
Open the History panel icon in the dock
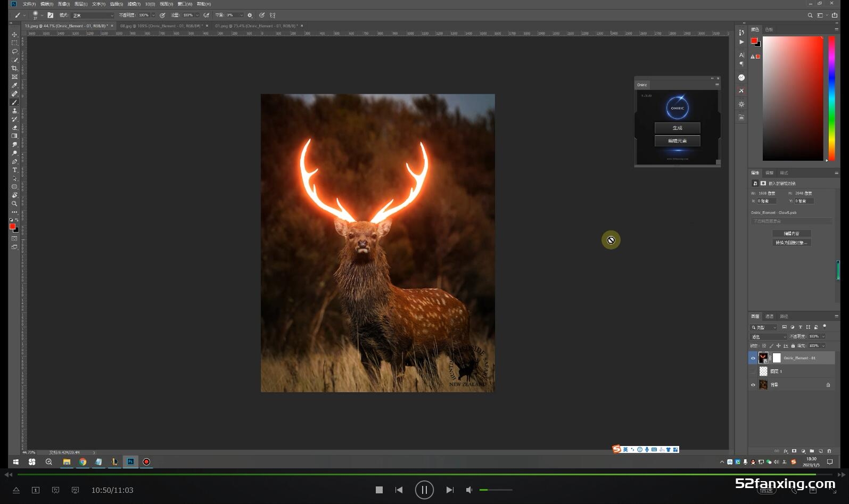pos(741,32)
